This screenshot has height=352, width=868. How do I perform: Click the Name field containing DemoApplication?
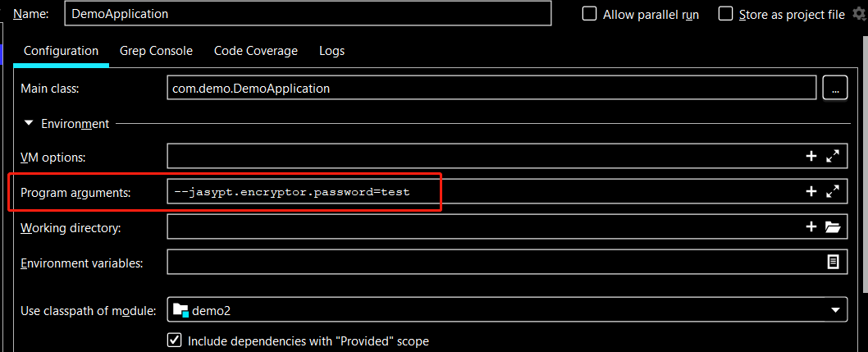[x=307, y=14]
